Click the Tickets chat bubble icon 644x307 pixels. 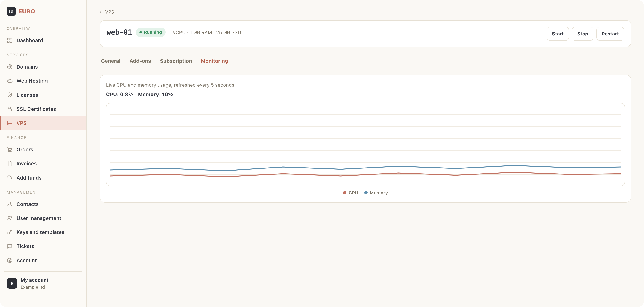(10, 246)
